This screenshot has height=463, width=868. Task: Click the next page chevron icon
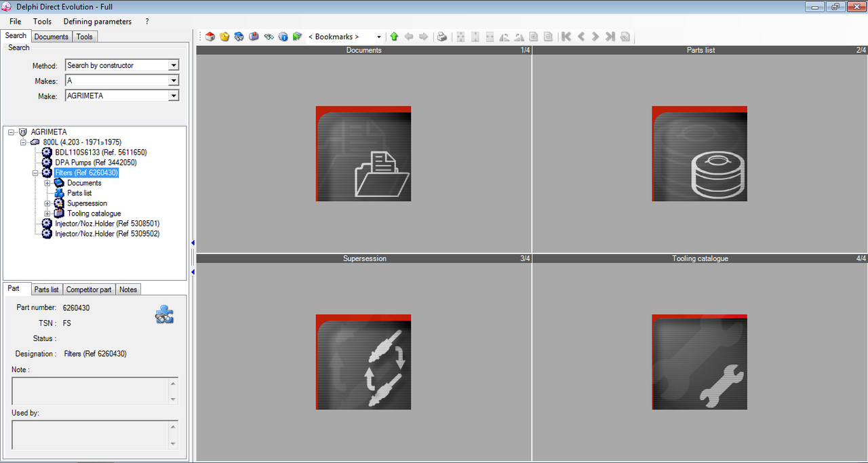pos(595,37)
